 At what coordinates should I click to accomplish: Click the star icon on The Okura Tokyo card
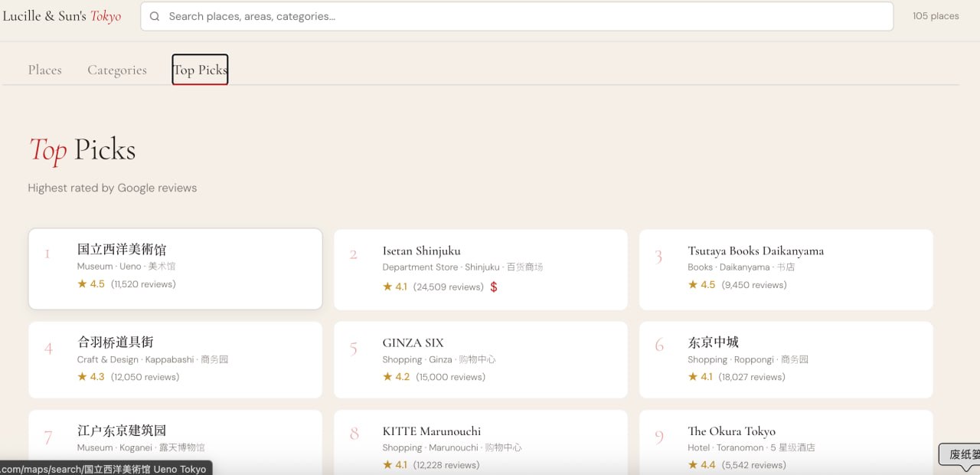(x=693, y=465)
